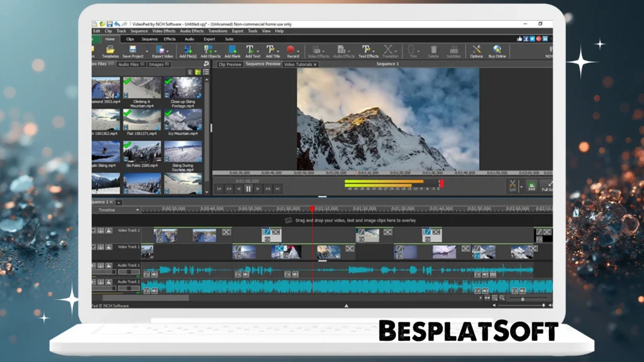Image resolution: width=644 pixels, height=362 pixels.
Task: Open the Options wrench icon
Action: [477, 50]
